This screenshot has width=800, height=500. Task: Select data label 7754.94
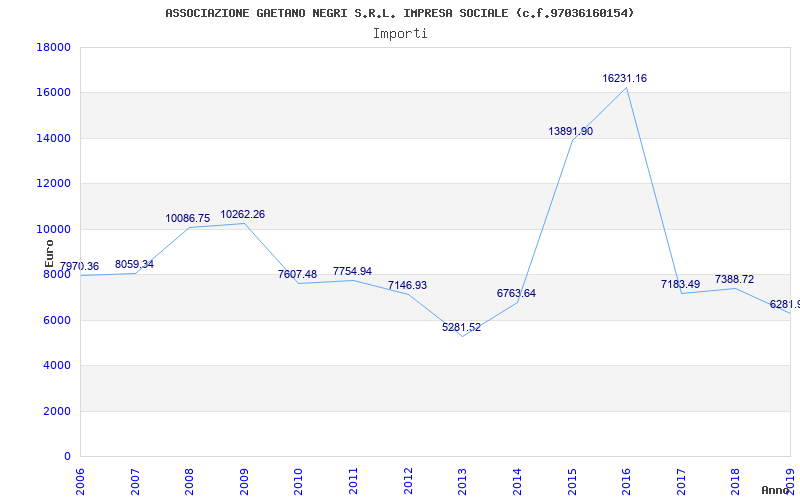[353, 271]
